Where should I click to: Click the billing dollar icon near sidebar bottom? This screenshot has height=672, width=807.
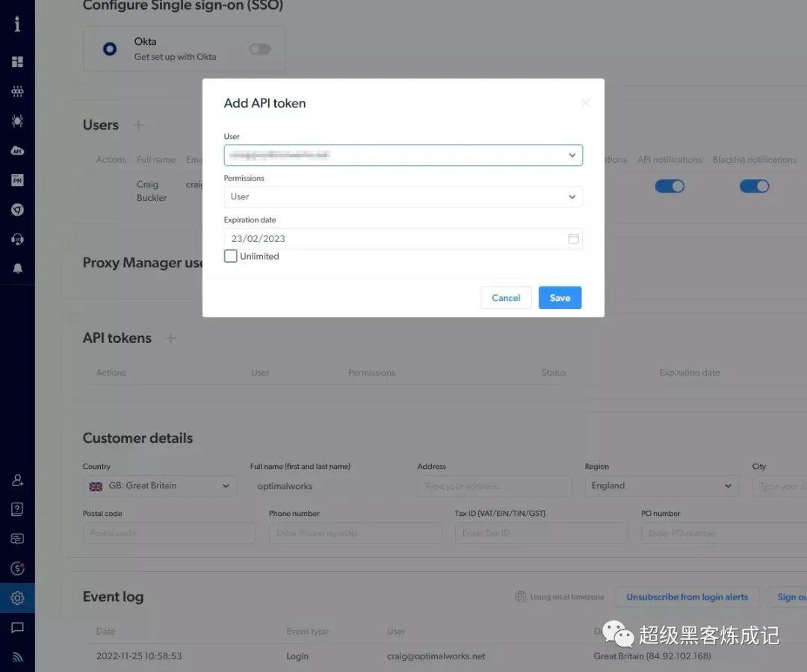19,568
